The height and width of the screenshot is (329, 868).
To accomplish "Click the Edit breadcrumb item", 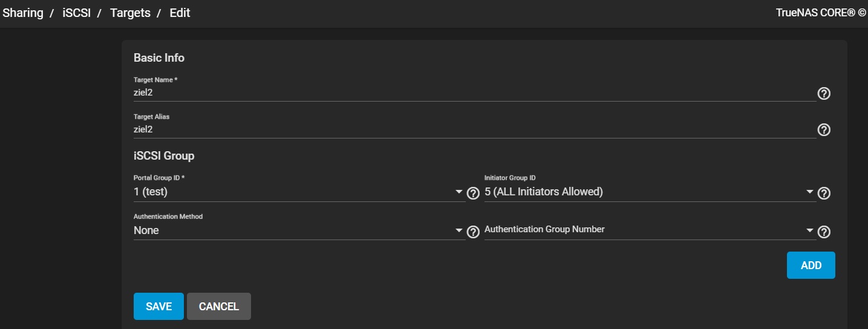I will pos(180,13).
